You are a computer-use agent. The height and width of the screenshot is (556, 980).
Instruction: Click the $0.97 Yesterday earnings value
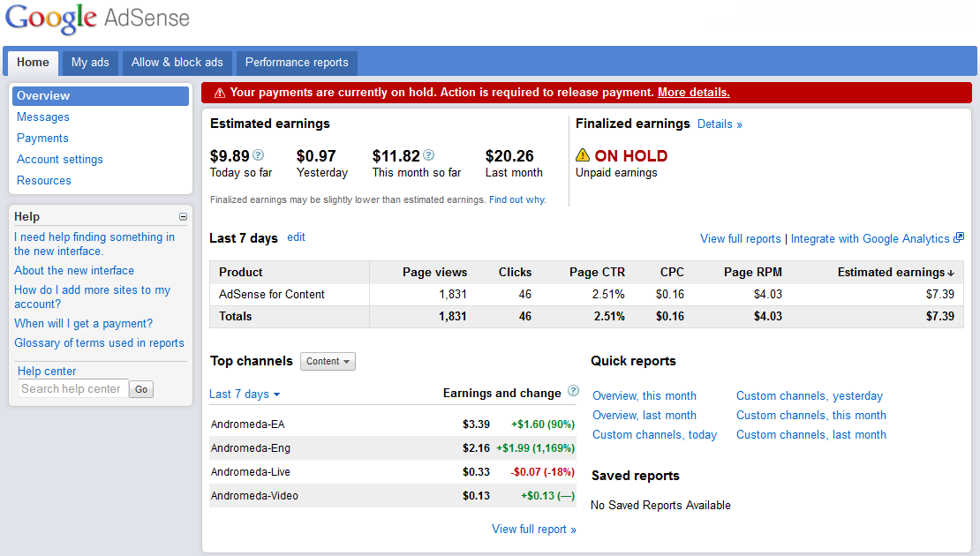click(316, 155)
